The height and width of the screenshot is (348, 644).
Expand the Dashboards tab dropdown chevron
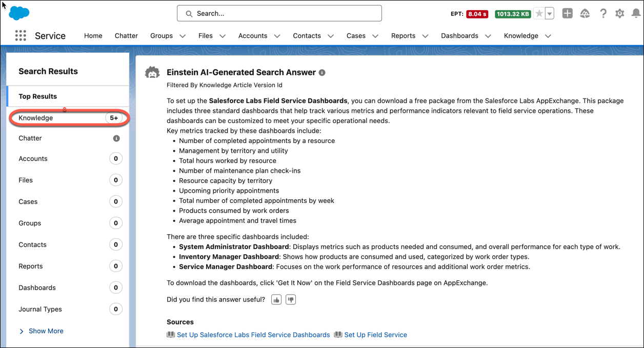point(488,36)
